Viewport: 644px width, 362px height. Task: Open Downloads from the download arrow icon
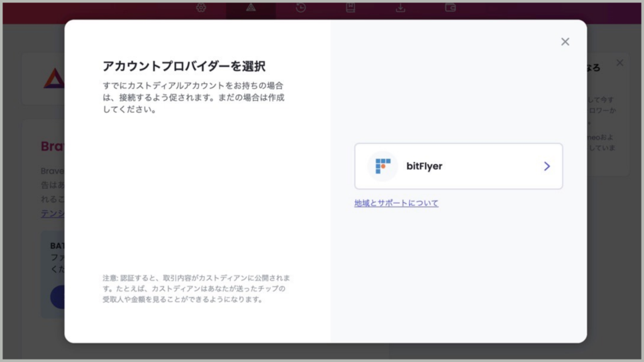(400, 8)
